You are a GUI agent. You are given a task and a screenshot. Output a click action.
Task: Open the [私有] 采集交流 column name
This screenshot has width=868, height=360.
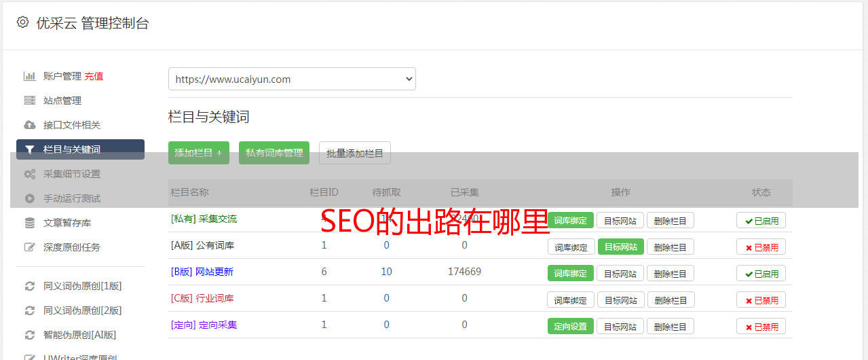click(204, 219)
